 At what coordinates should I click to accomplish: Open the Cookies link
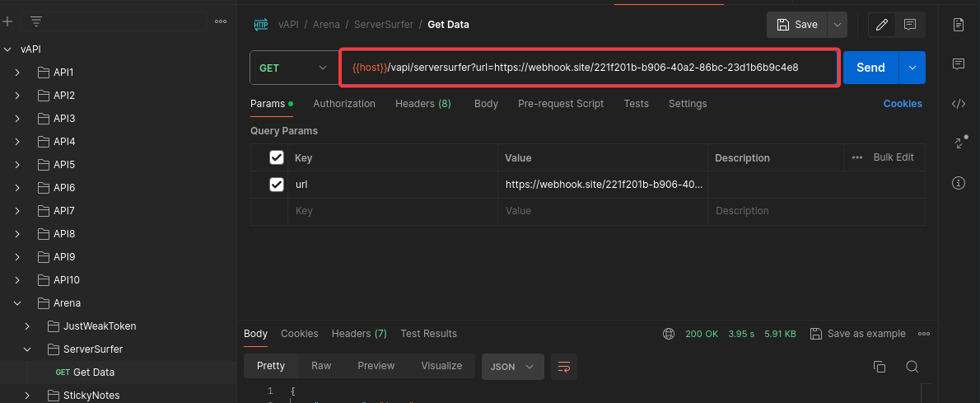tap(903, 104)
